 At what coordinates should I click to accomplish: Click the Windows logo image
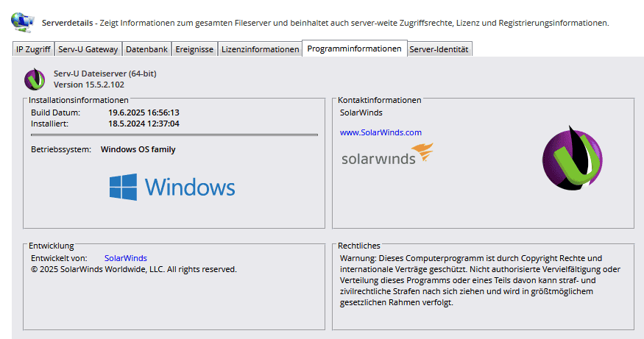(x=172, y=187)
